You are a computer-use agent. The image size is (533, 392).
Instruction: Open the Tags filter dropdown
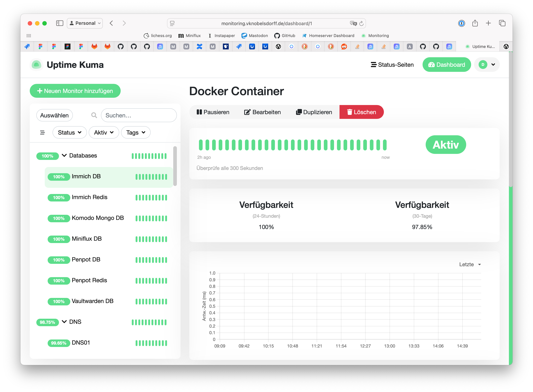coord(136,132)
